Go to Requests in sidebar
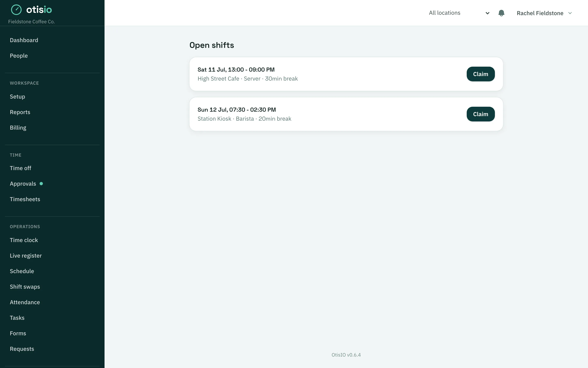The image size is (588, 368). [22, 349]
